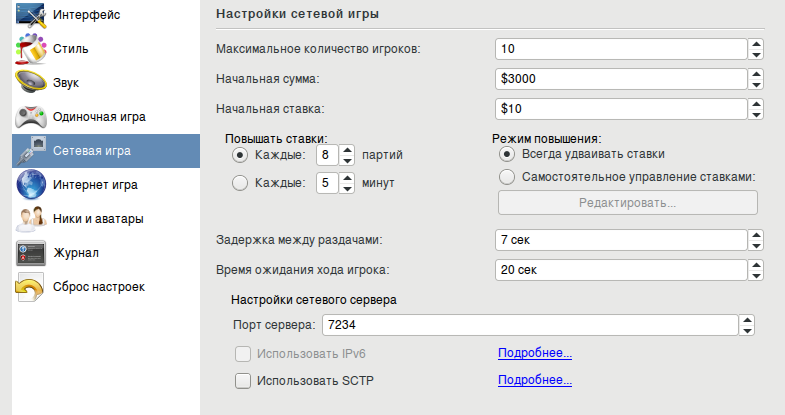Increase Максимальное количество игроков with up arrow

click(756, 44)
